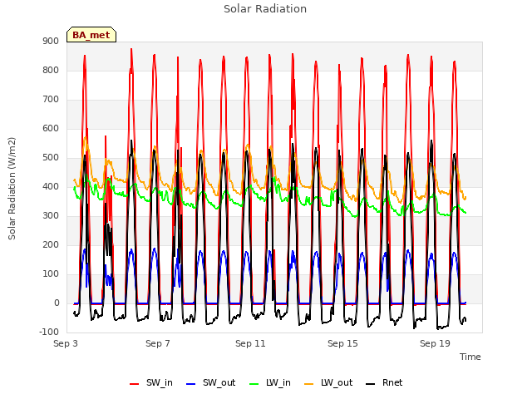Click the 200 y-axis tick label
Screen dimensions: 532x399
click(51, 244)
